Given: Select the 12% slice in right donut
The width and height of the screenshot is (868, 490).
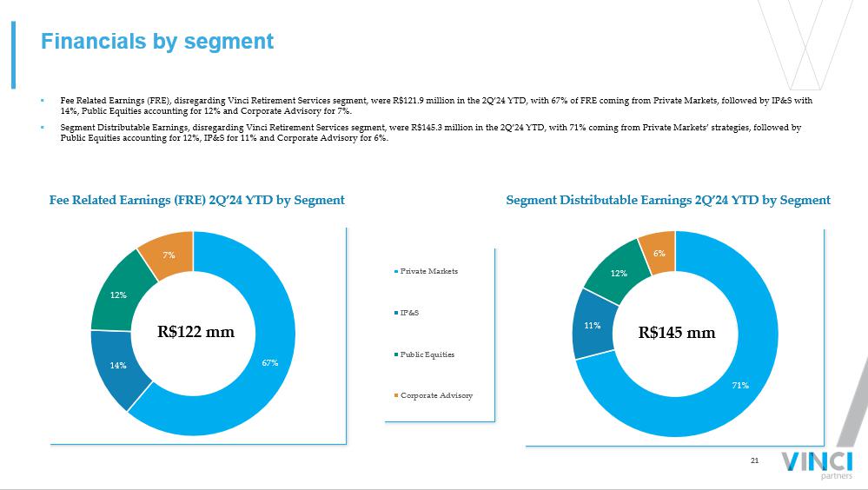Looking at the screenshot, I should pos(619,274).
